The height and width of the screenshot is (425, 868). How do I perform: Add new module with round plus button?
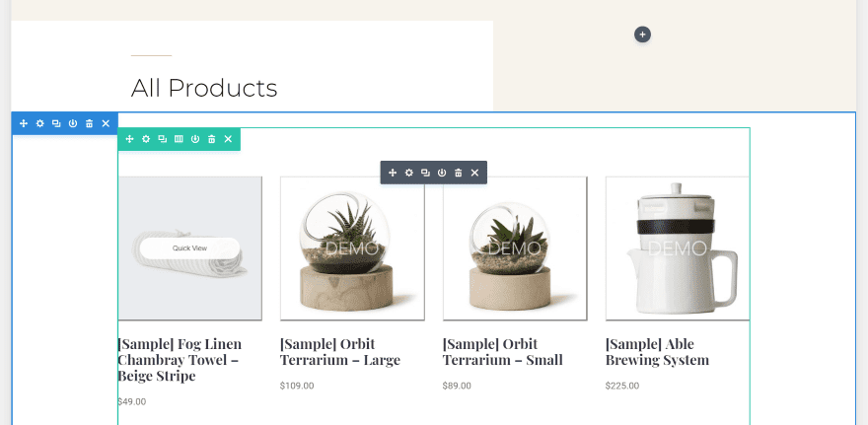pos(642,35)
